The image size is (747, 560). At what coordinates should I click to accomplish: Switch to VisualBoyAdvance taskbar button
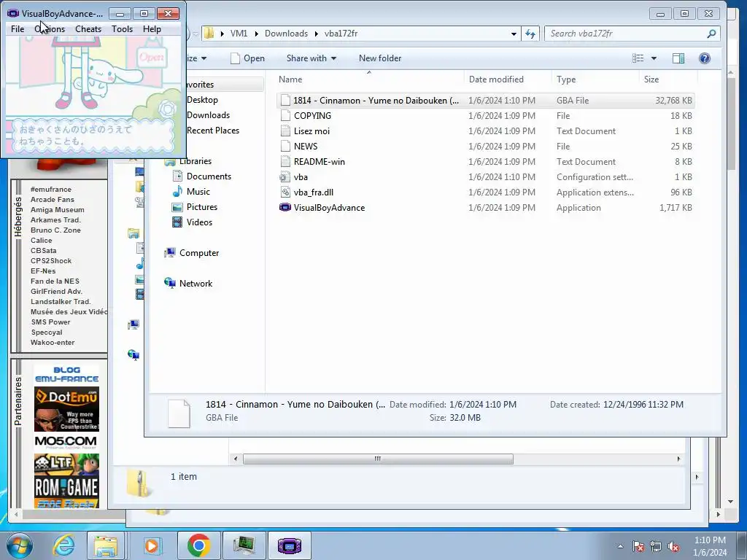point(290,545)
